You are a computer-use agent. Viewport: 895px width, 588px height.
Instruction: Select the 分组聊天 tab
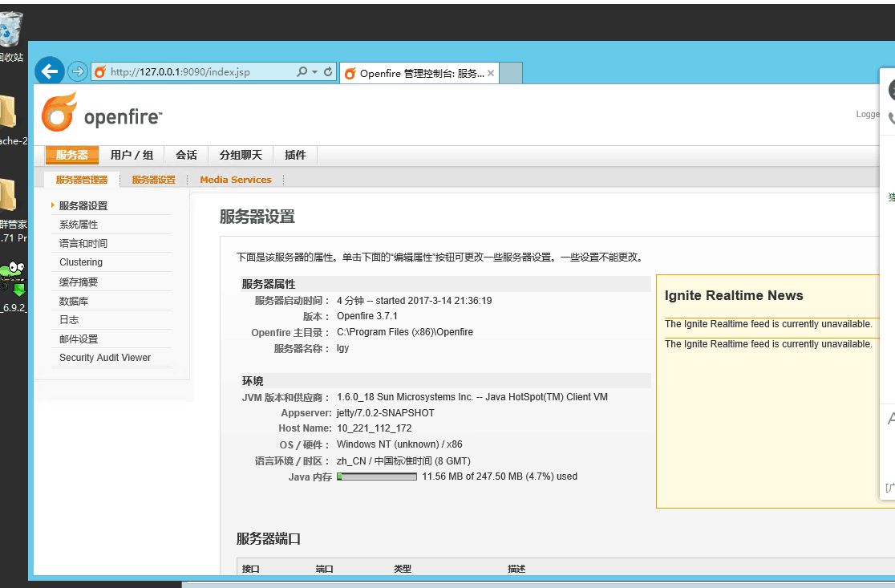click(x=241, y=155)
